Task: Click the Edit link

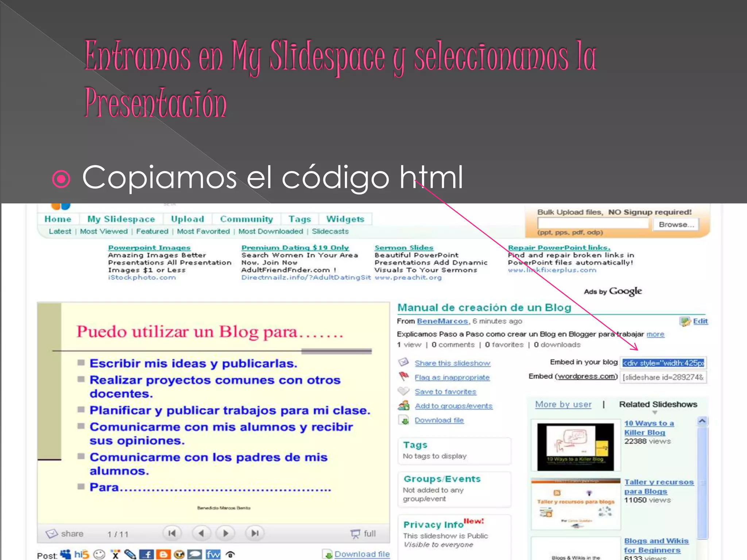Action: coord(700,321)
